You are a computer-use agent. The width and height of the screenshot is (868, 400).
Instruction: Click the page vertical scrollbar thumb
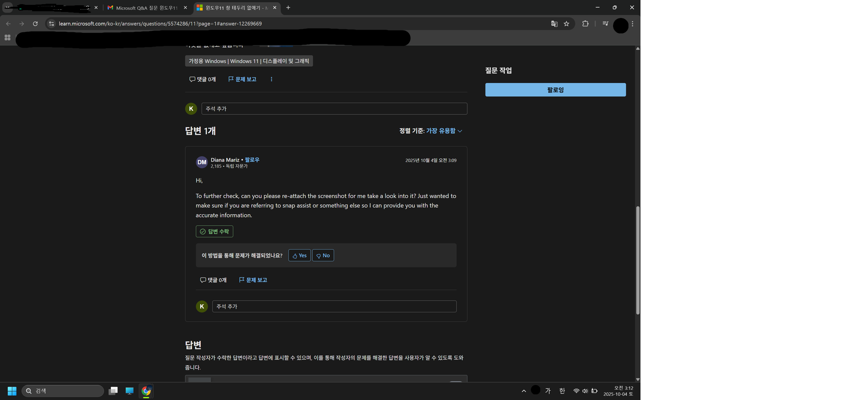click(x=637, y=260)
